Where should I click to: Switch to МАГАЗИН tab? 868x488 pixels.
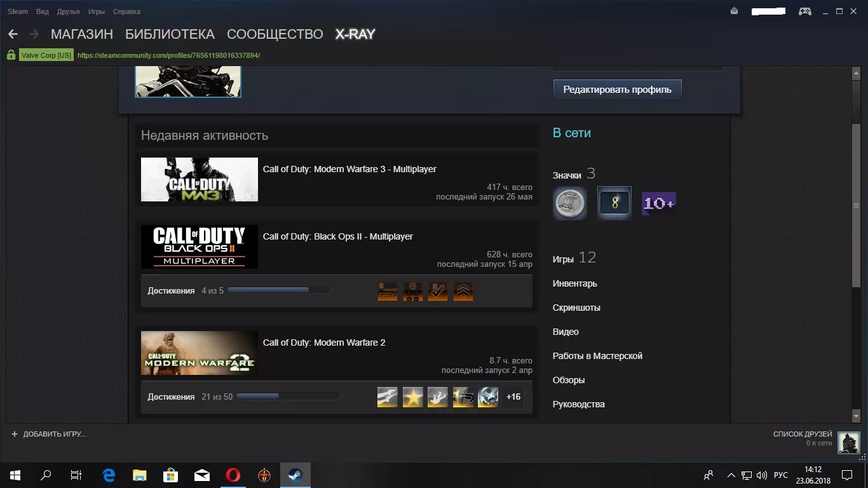coord(82,34)
